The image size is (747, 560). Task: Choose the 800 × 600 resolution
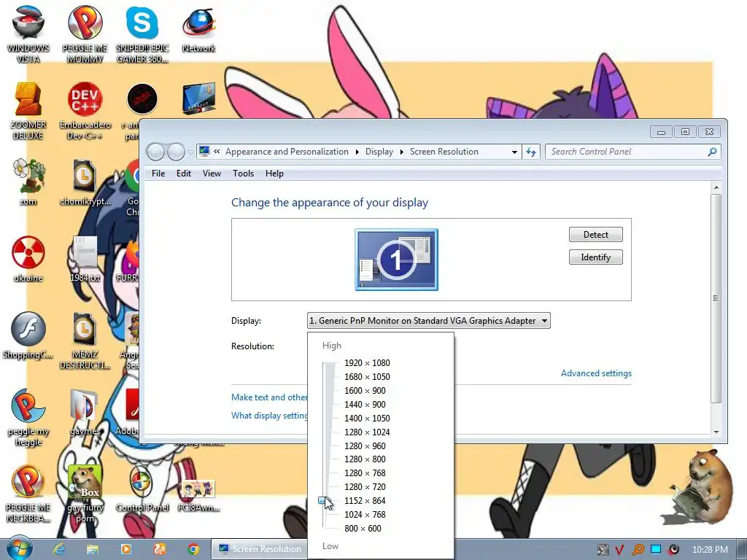tap(363, 528)
